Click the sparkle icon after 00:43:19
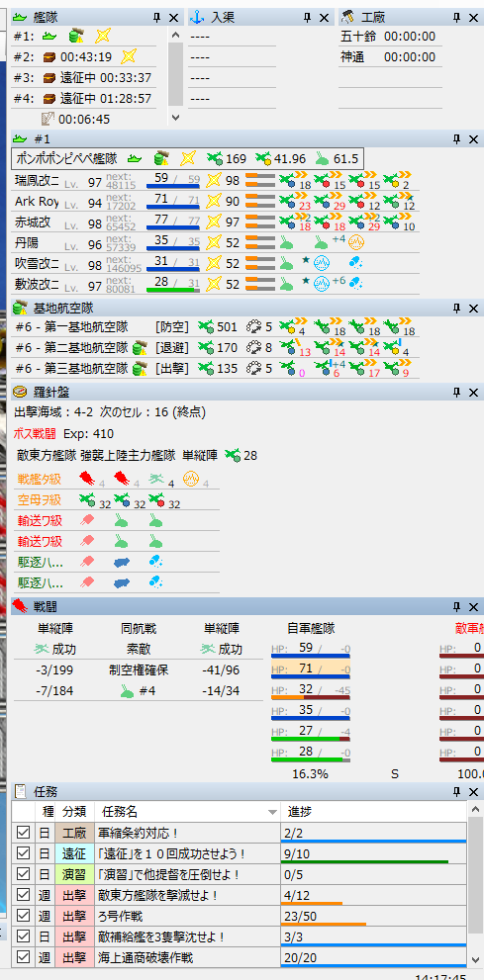Image resolution: width=484 pixels, height=980 pixels. coord(129,57)
